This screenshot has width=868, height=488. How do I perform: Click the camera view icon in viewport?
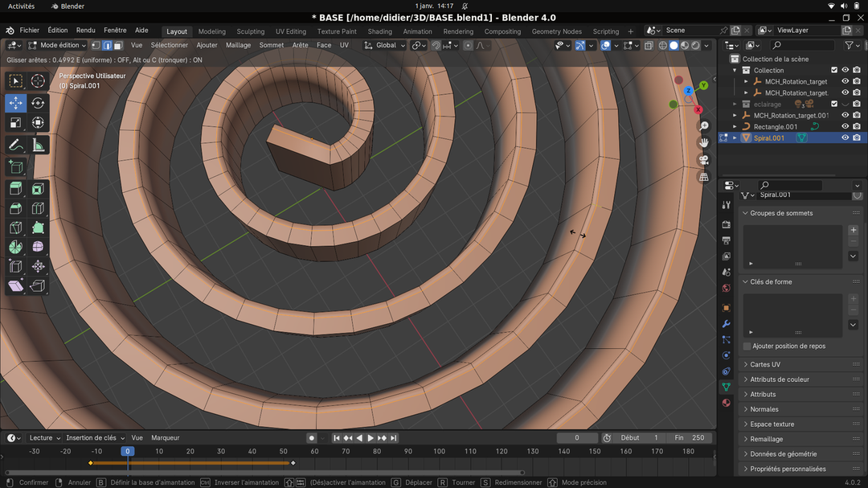pyautogui.click(x=704, y=160)
